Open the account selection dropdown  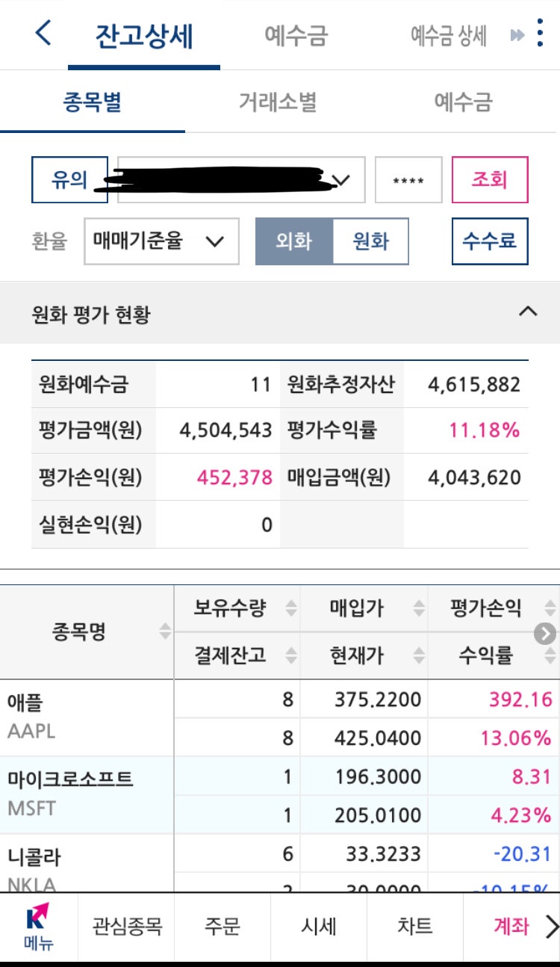pyautogui.click(x=239, y=179)
